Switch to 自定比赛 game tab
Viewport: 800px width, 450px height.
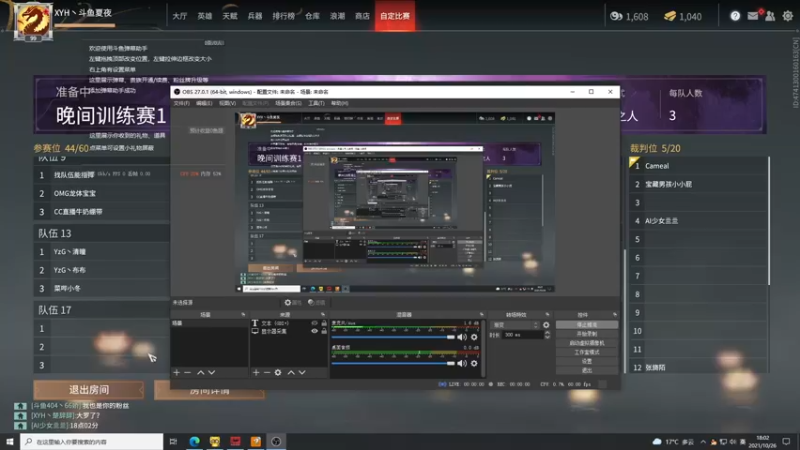coord(395,16)
